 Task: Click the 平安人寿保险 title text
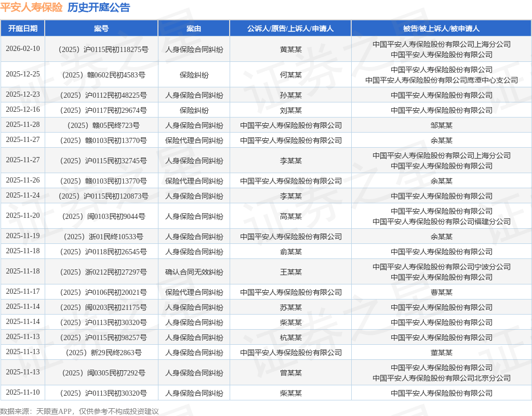[31, 7]
